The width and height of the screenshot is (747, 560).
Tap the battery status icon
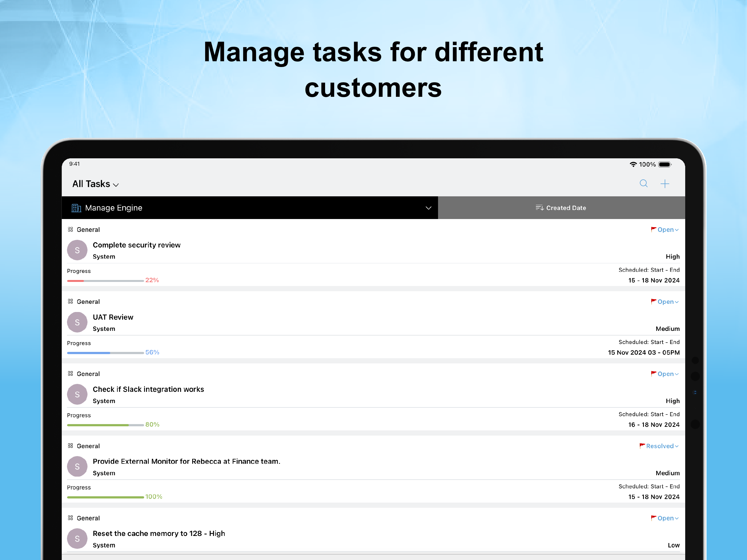click(665, 165)
